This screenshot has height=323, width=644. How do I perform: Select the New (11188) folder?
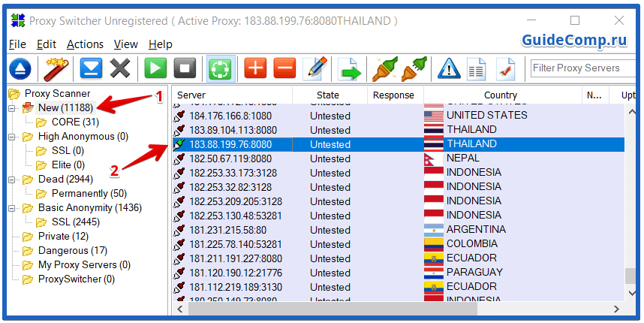click(66, 108)
